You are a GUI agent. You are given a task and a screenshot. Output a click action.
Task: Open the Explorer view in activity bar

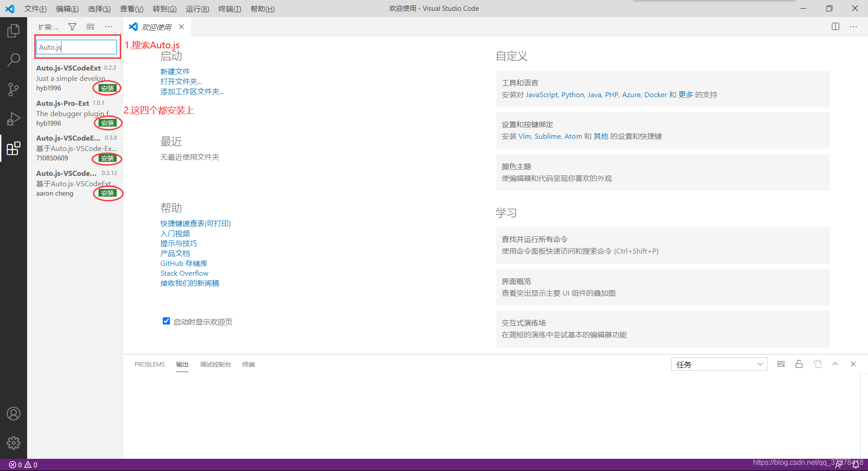(14, 31)
